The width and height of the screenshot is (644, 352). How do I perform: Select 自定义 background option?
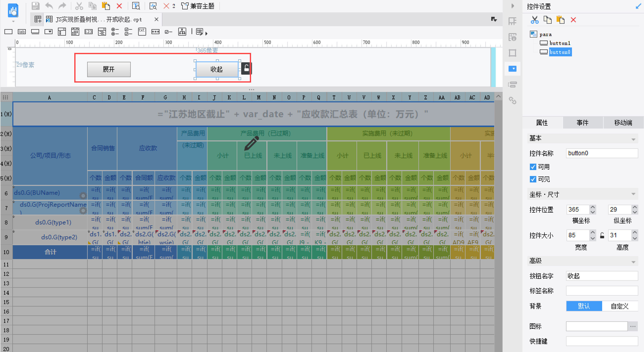coord(619,306)
